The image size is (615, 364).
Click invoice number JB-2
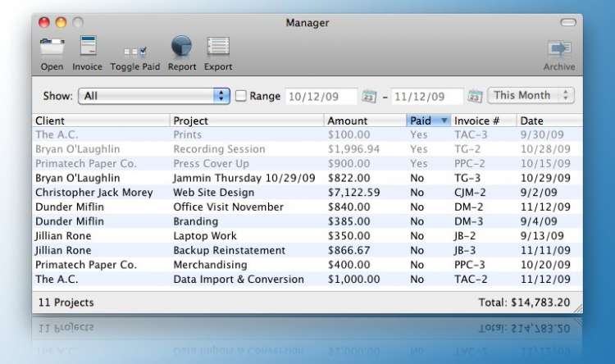point(465,236)
